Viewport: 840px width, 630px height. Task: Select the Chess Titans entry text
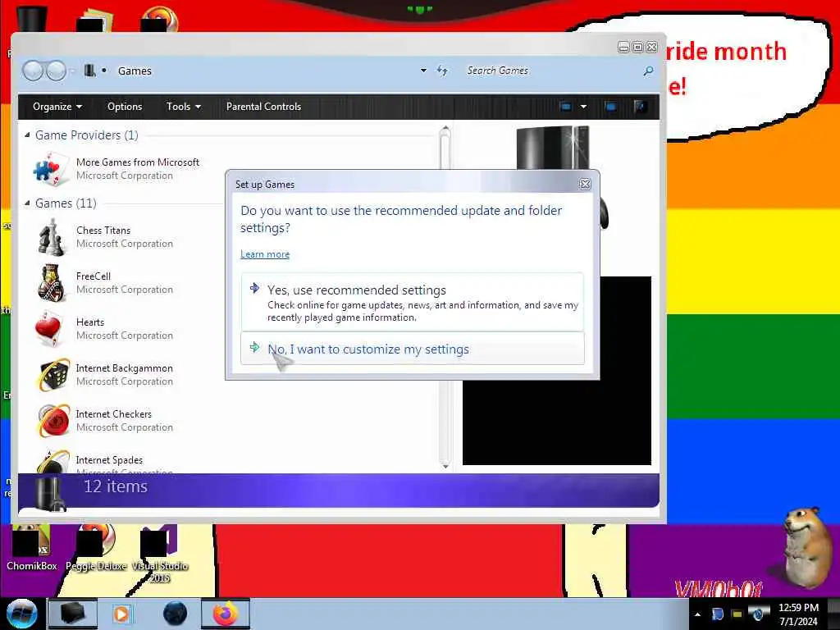[x=103, y=231]
